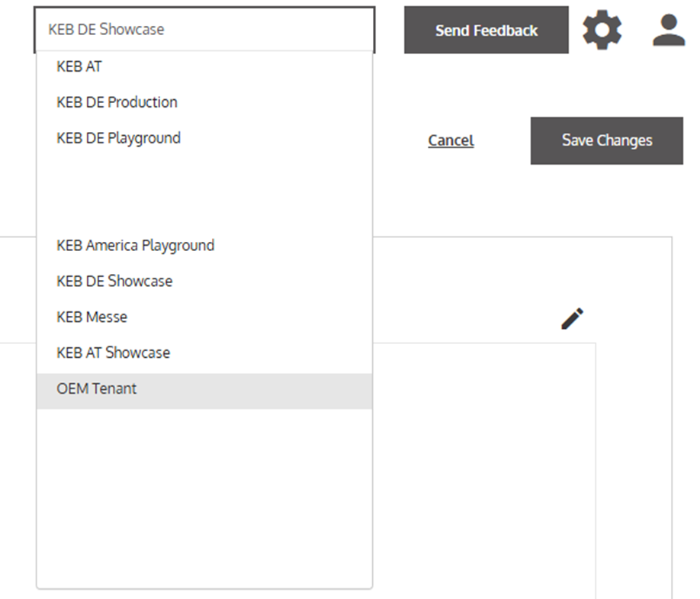Open the settings gear icon
Screen dimensions: 700x599
pyautogui.click(x=602, y=31)
